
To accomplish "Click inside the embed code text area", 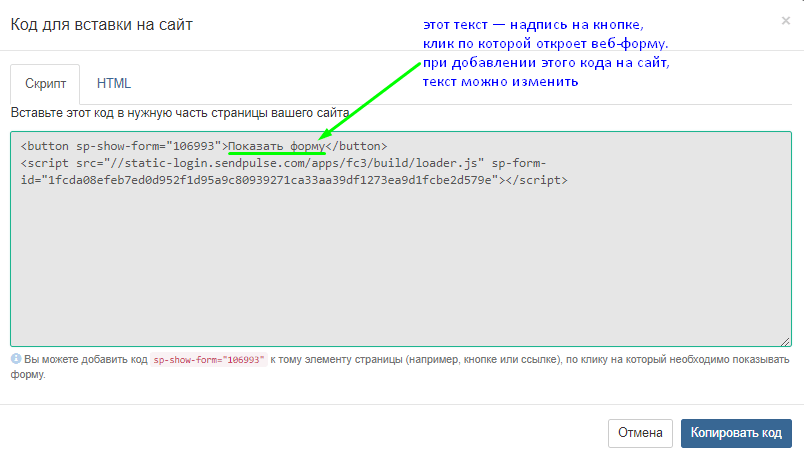I will pyautogui.click(x=401, y=239).
